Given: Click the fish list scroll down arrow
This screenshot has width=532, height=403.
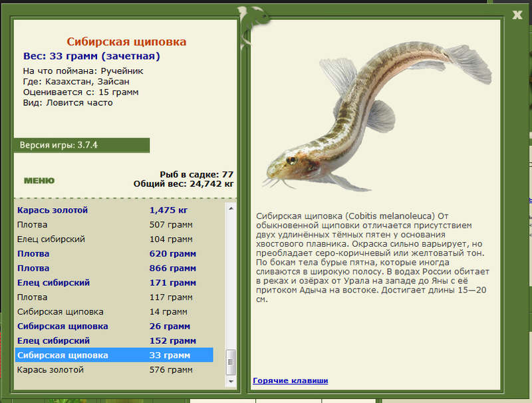Looking at the screenshot, I should tap(231, 381).
